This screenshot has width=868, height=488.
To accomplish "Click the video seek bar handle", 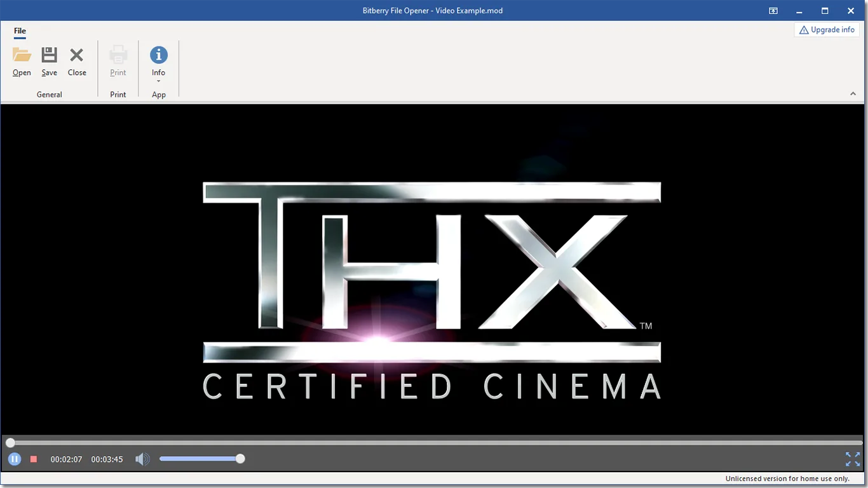I will (10, 443).
